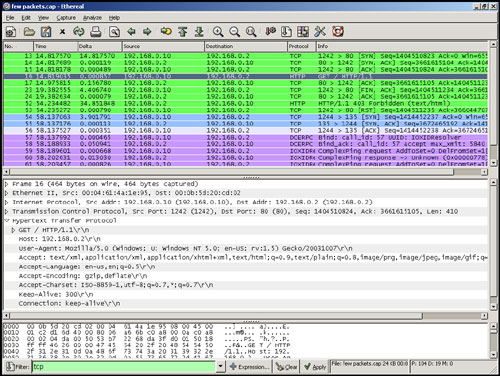Zoom out with the minus magnifier

tap(235, 32)
